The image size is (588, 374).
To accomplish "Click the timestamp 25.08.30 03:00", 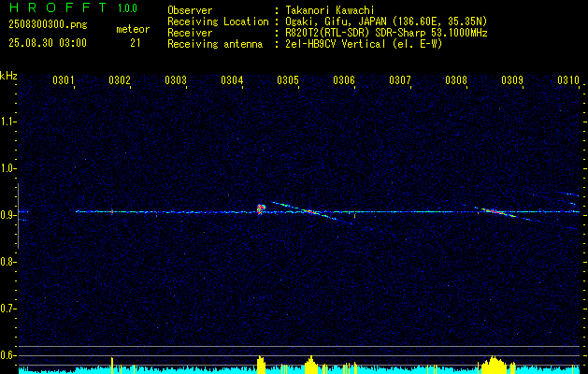I will coord(48,43).
